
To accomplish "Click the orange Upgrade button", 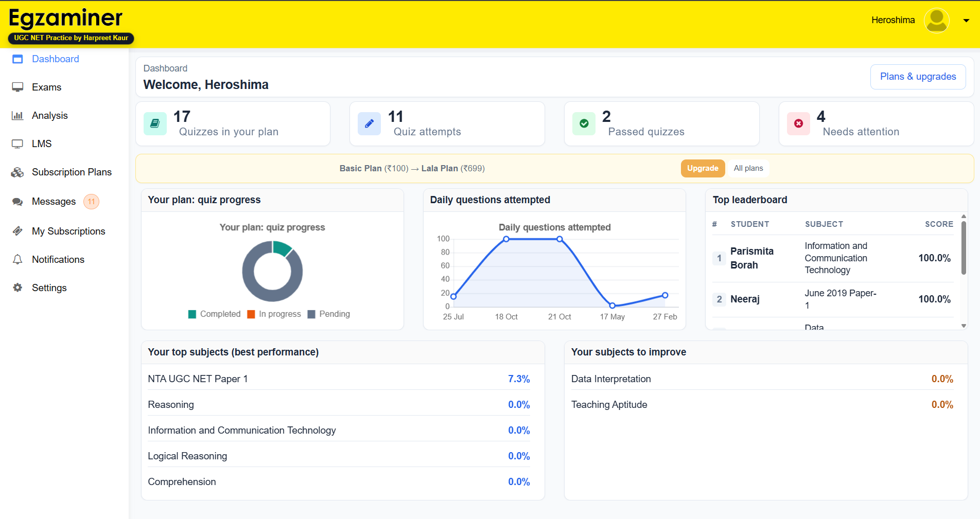I will tap(702, 168).
